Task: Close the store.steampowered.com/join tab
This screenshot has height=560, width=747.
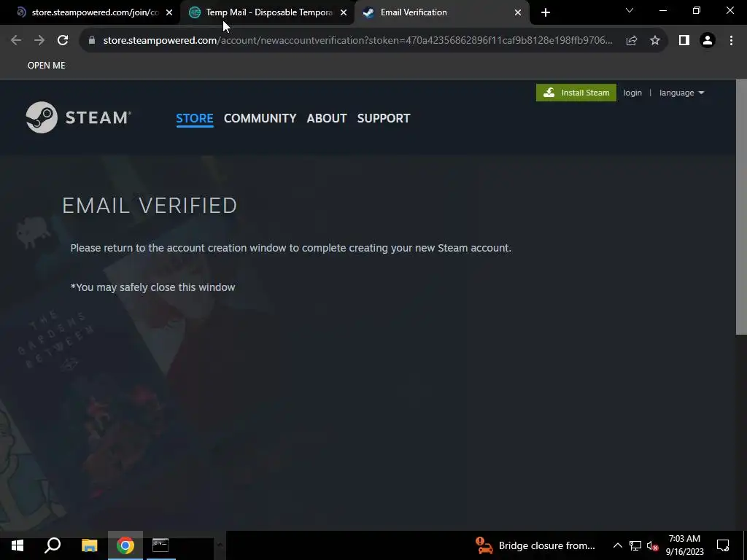Action: (x=169, y=12)
